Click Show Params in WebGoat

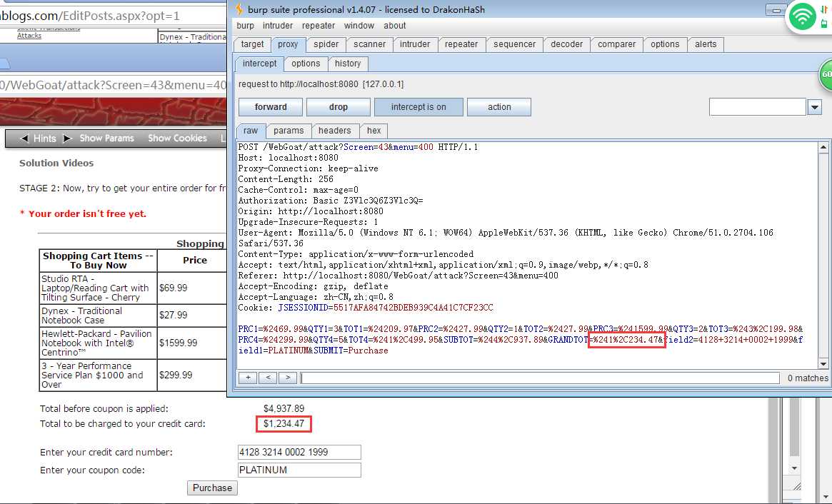[x=106, y=138]
